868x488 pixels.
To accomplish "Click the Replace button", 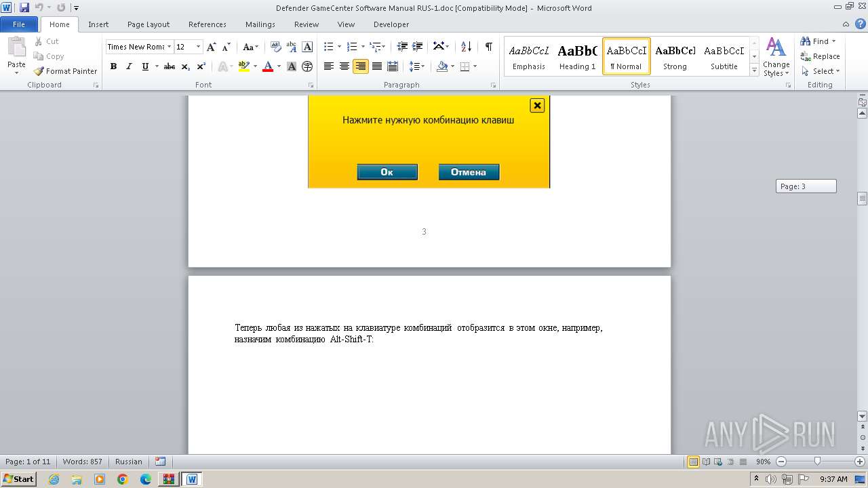I will (820, 56).
